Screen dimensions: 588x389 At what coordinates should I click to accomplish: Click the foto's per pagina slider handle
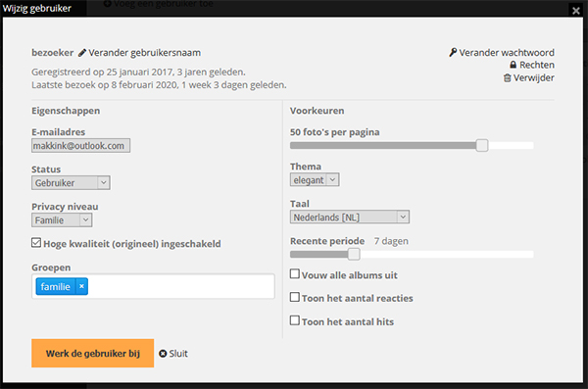[x=482, y=145]
